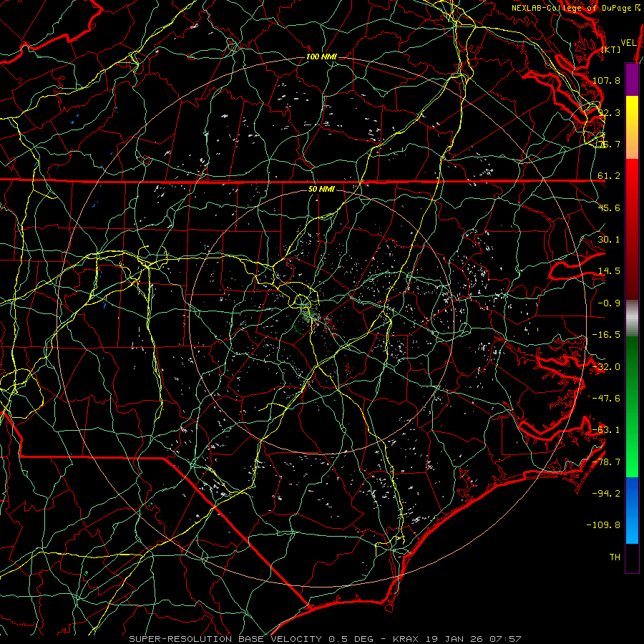
Task: Click the -16.5 velocity scale value
Action: [x=606, y=335]
